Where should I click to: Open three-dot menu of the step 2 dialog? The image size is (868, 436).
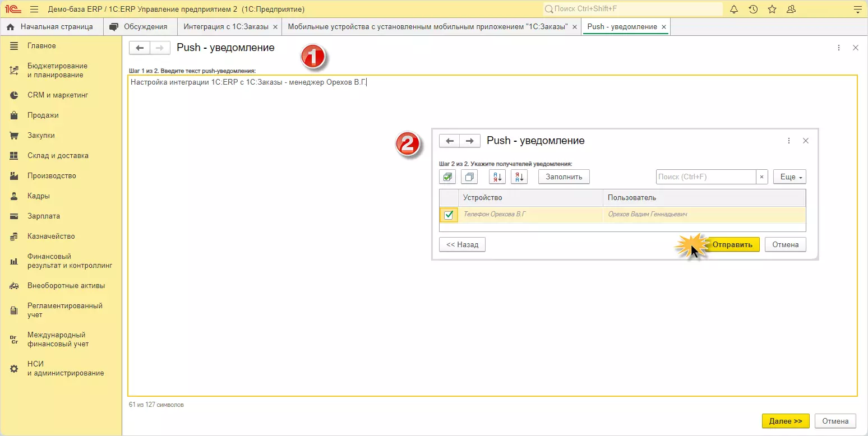tap(789, 141)
